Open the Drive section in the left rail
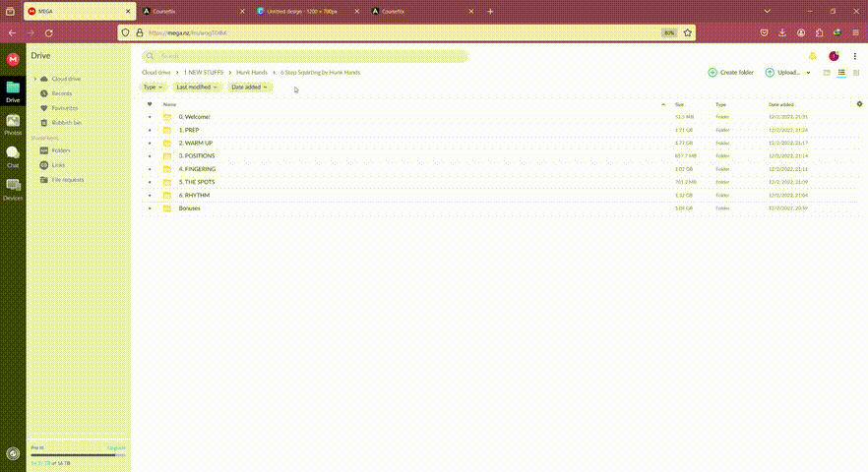The image size is (868, 472). (x=13, y=91)
